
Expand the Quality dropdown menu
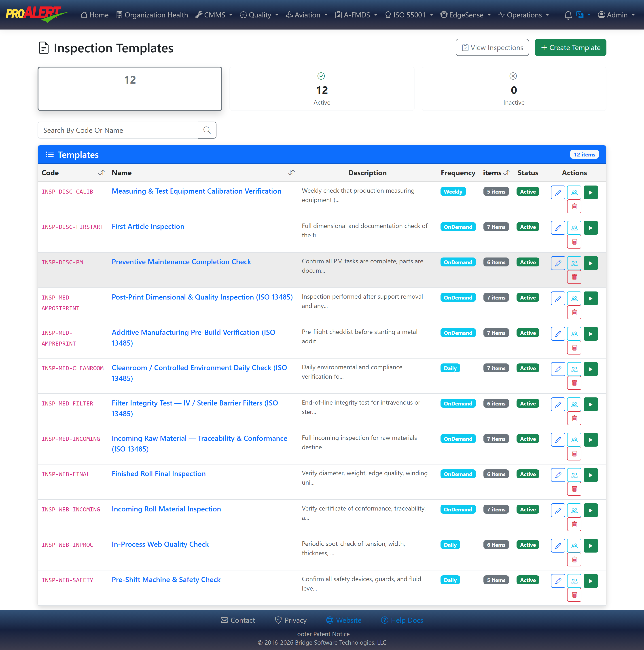pyautogui.click(x=259, y=15)
